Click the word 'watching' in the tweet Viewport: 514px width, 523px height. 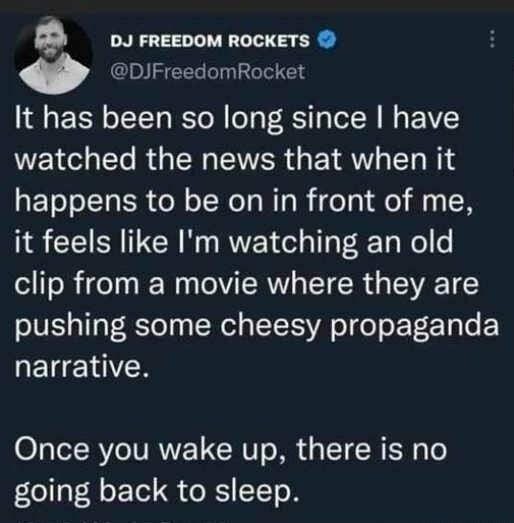[x=294, y=243]
